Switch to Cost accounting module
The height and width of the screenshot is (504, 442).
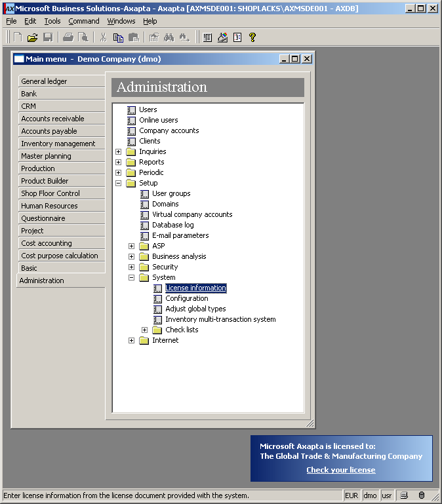coord(62,243)
